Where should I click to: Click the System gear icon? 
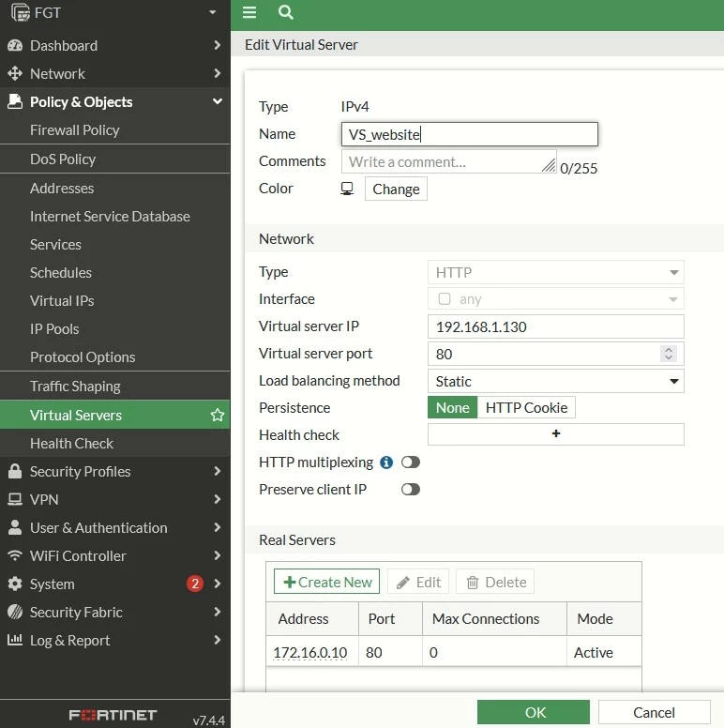(x=15, y=584)
